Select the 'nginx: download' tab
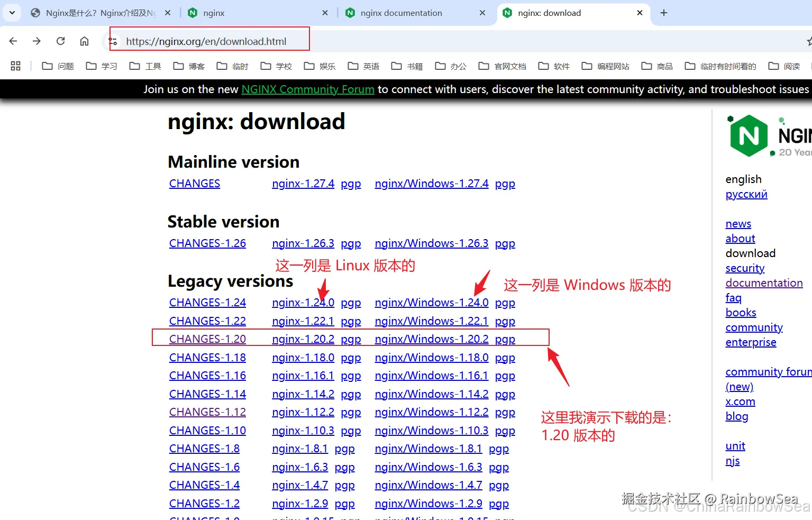 tap(574, 13)
